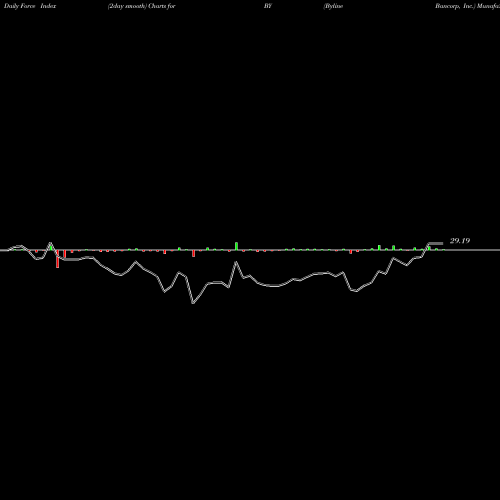Click the 'Bancorp, Inc.)' text at top right
This screenshot has height=500, width=500.
[455, 6]
